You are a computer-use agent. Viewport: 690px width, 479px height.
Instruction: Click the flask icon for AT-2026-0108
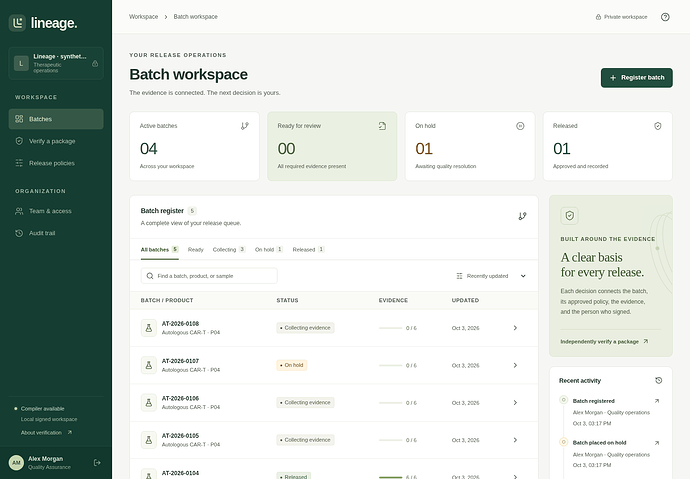pos(149,328)
